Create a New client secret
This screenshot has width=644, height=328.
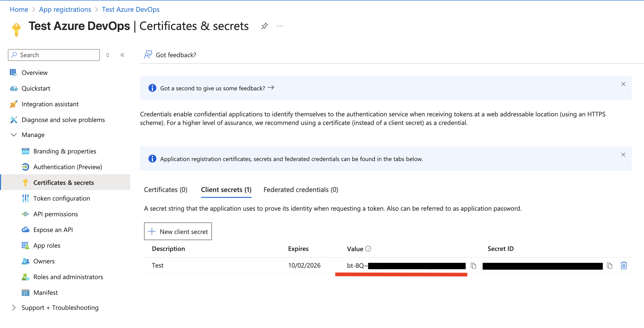click(x=178, y=232)
